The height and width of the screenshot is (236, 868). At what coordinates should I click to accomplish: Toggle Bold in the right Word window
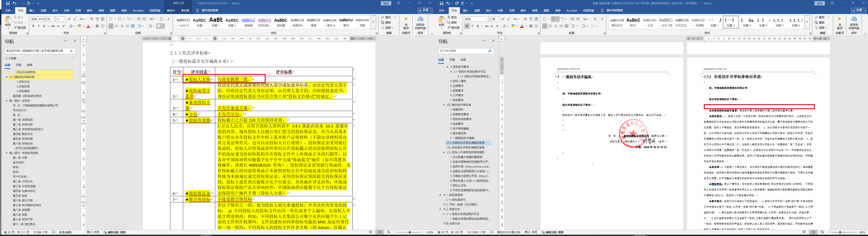point(467,26)
